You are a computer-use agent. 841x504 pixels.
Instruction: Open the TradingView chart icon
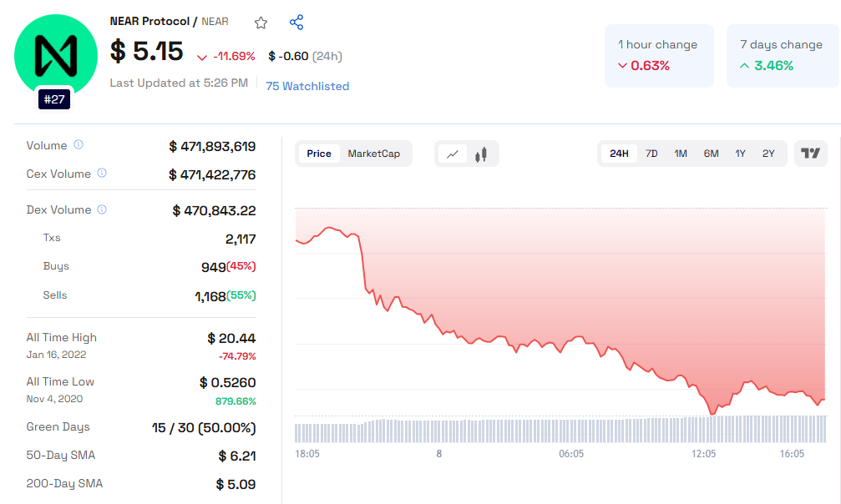(x=810, y=154)
